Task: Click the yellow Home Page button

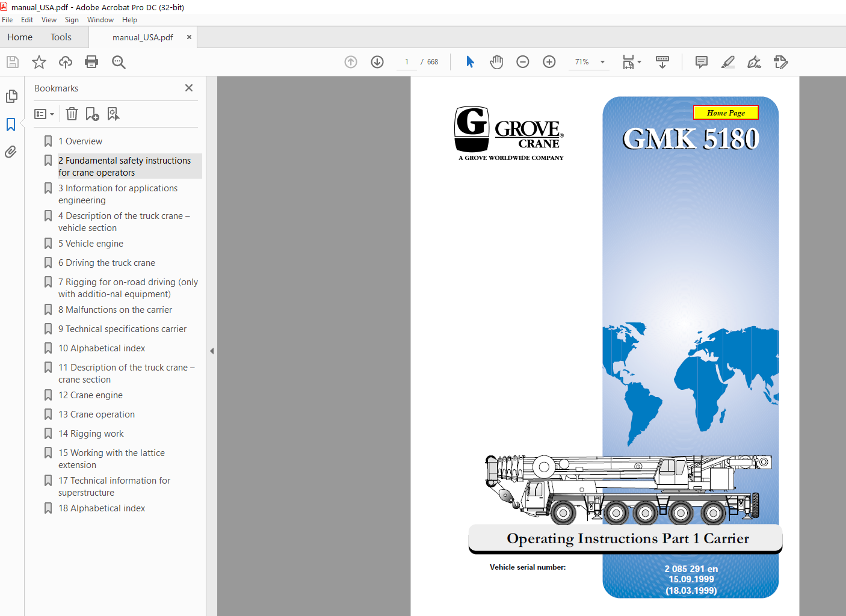Action: pos(726,112)
